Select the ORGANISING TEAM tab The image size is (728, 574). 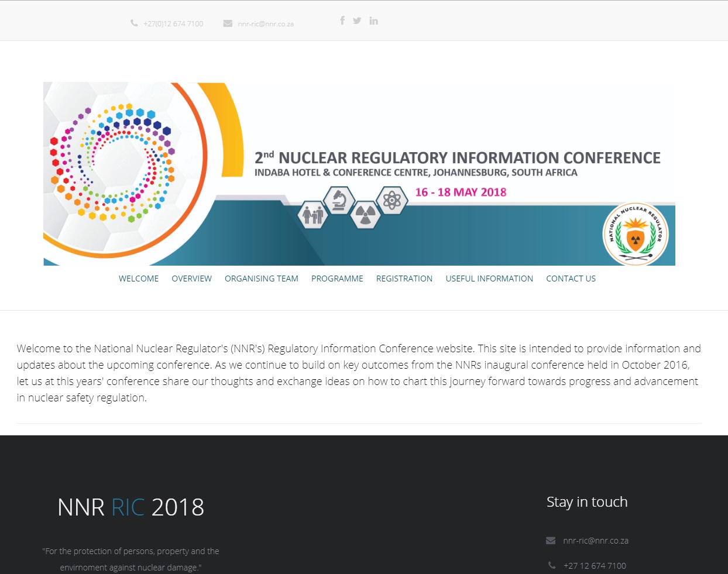click(x=262, y=279)
